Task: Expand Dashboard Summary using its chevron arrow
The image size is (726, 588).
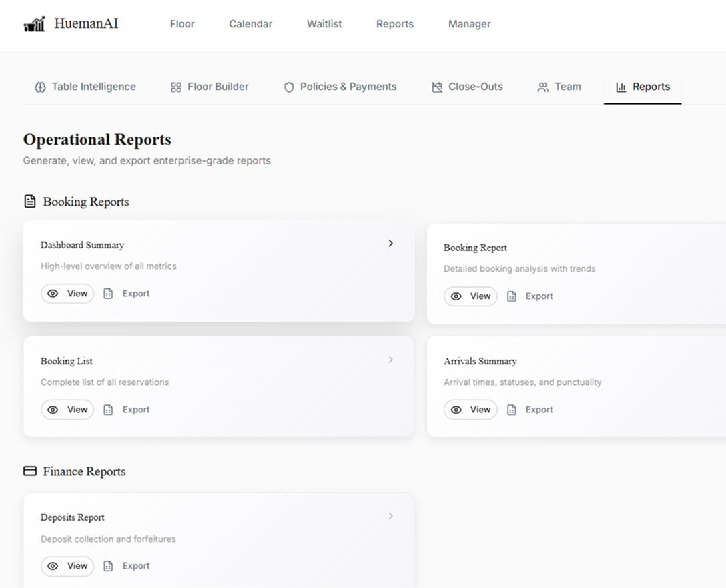Action: (x=391, y=244)
